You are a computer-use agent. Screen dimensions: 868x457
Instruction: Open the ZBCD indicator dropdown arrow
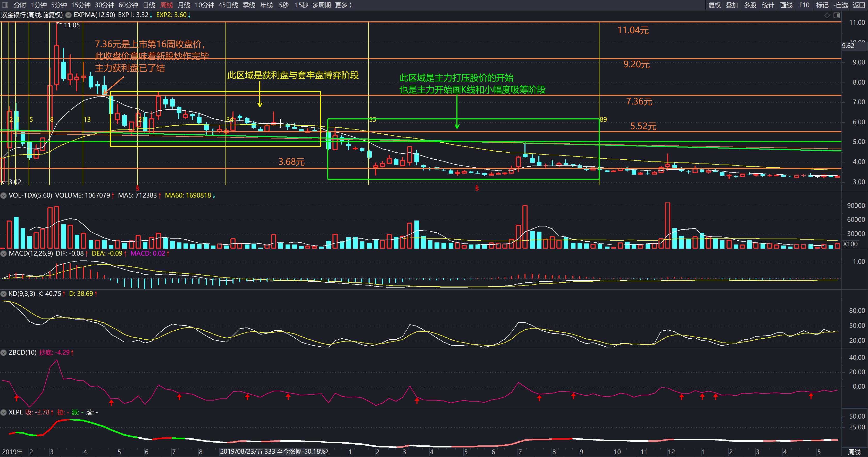4,353
